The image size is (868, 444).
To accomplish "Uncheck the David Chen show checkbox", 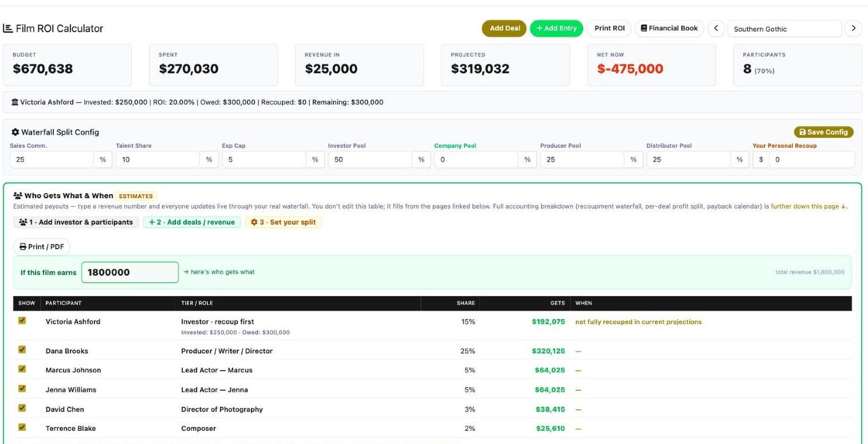I will 22,408.
